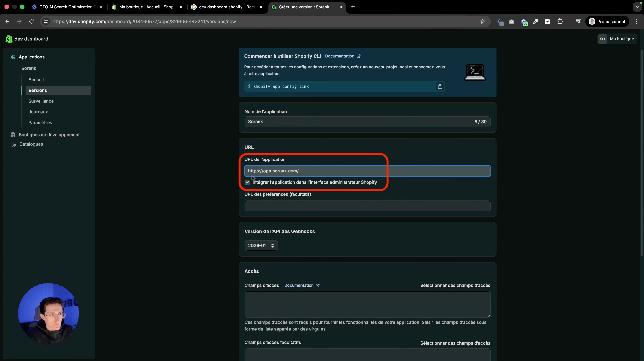Open Accueil in the Sorank sidebar
Viewport: 644px width, 361px height.
[36, 80]
